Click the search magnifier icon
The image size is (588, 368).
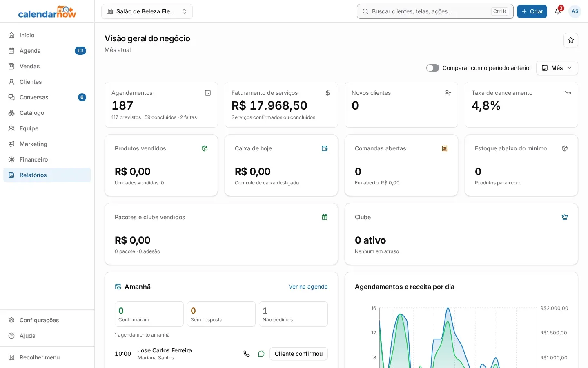tap(365, 11)
